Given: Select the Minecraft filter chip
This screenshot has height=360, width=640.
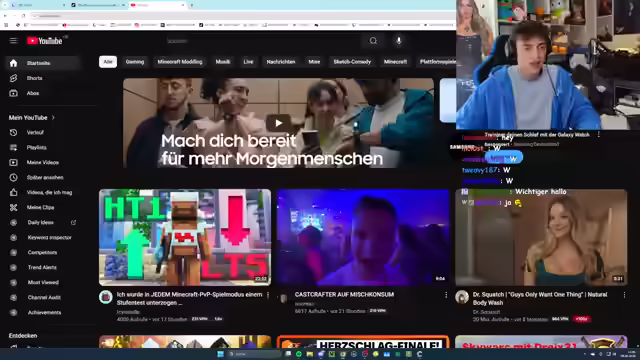Looking at the screenshot, I should pos(395,62).
